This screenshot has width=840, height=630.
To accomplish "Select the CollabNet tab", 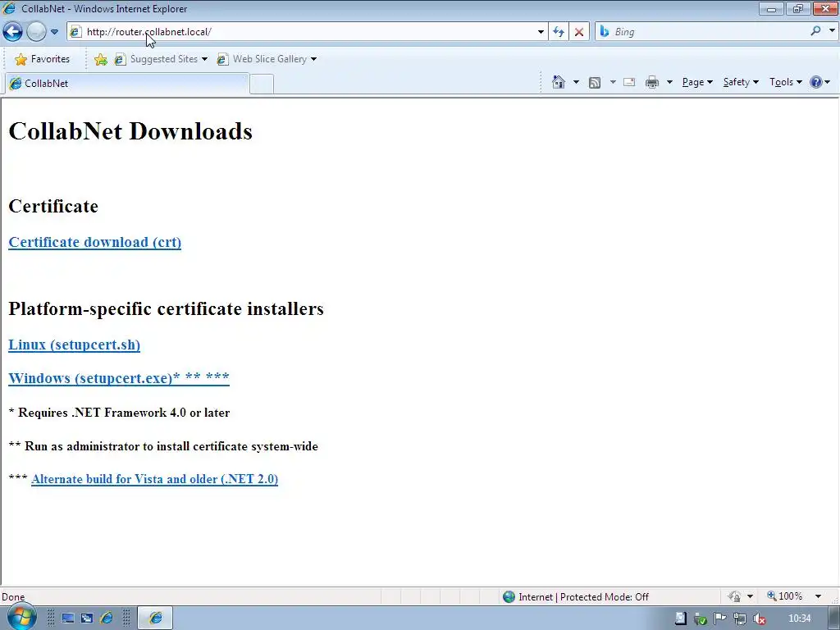I will (x=126, y=84).
